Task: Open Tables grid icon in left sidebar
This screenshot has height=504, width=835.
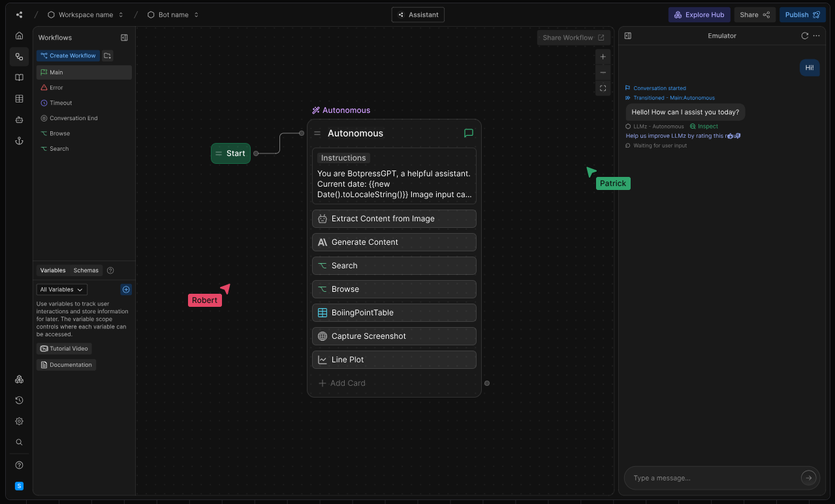Action: (19, 99)
